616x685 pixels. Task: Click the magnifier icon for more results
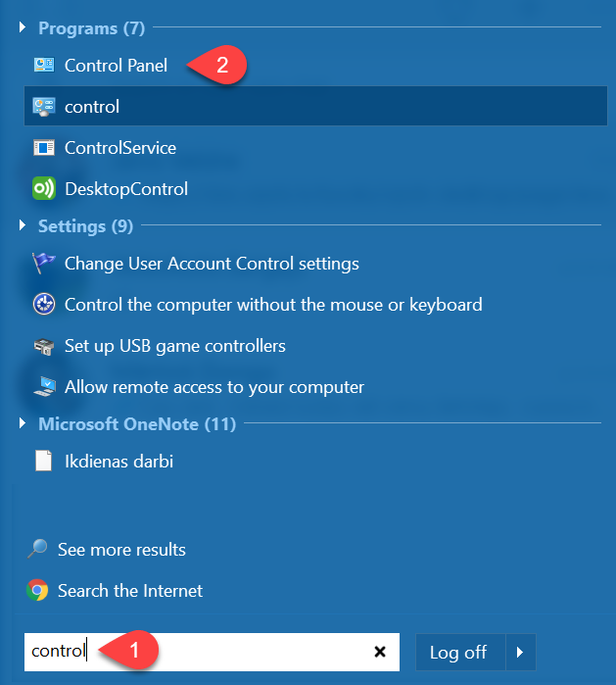point(37,549)
